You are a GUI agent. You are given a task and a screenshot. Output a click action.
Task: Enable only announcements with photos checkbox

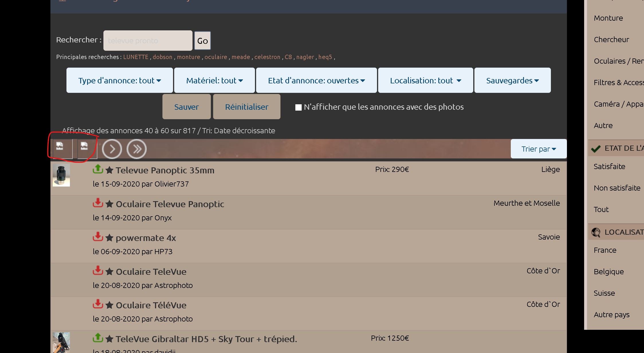(x=299, y=107)
